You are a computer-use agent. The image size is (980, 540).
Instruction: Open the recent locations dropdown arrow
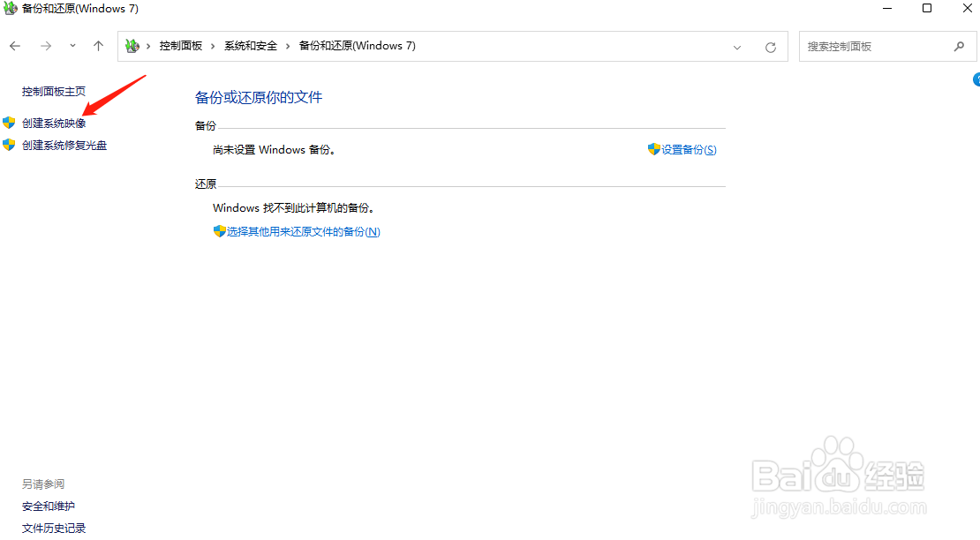(72, 46)
